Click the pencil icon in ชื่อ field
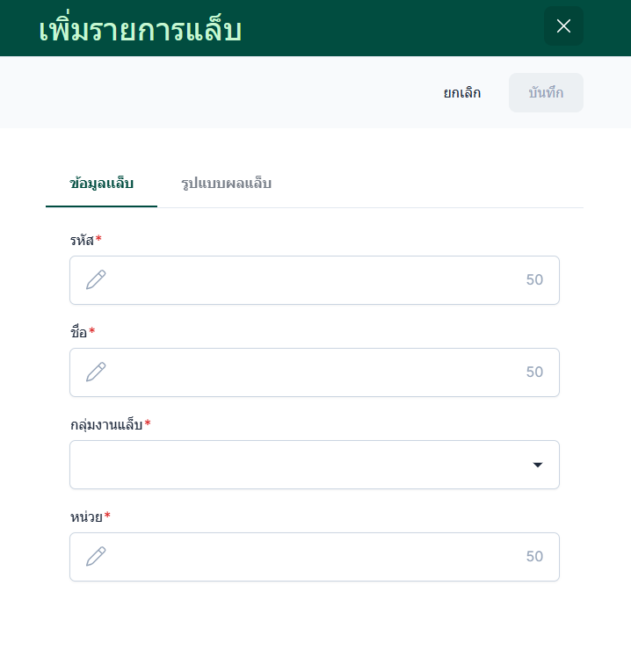631x672 pixels. 96,372
